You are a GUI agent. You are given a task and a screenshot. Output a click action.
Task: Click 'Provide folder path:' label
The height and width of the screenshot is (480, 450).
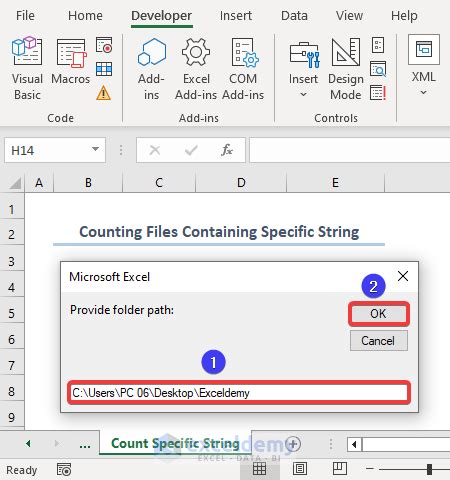coord(122,310)
